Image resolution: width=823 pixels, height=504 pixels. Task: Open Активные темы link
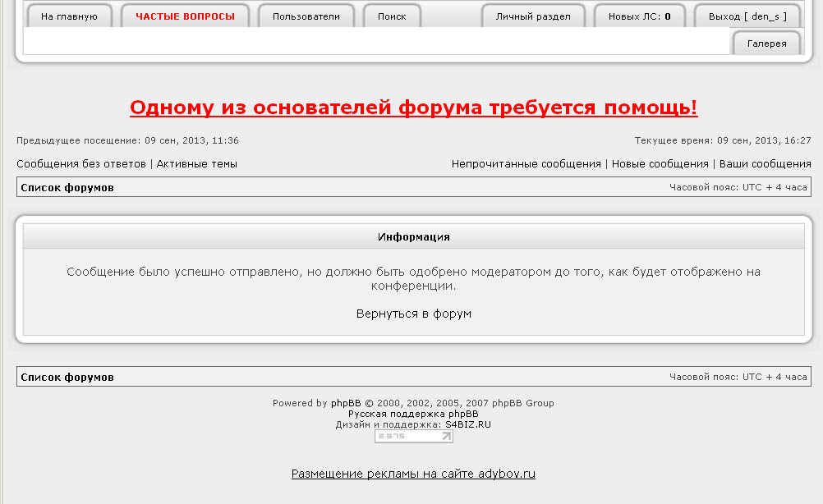click(197, 164)
